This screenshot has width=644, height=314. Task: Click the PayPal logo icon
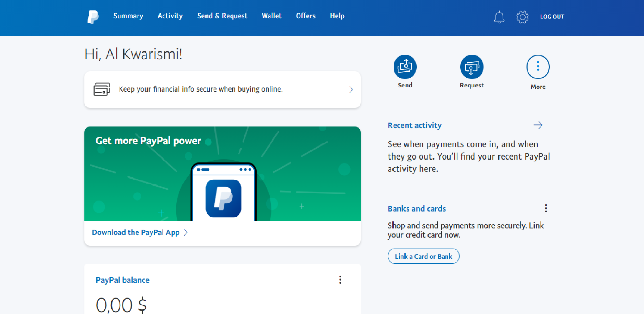pyautogui.click(x=93, y=17)
